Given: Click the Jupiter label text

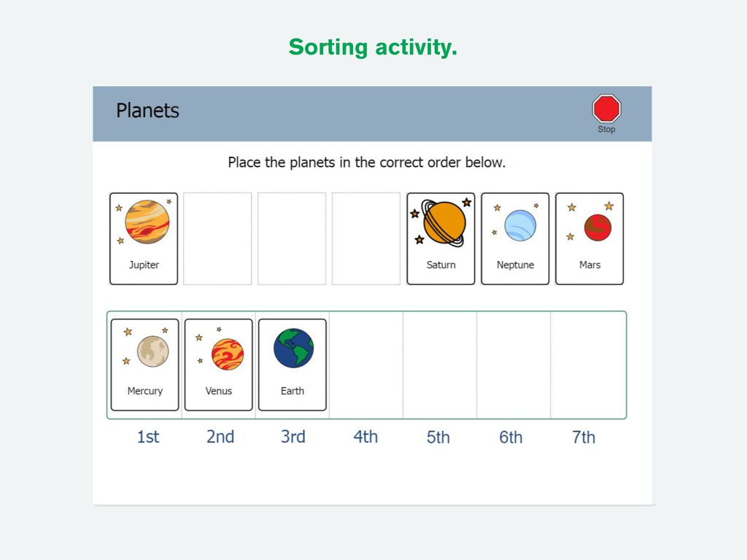Looking at the screenshot, I should tap(143, 265).
